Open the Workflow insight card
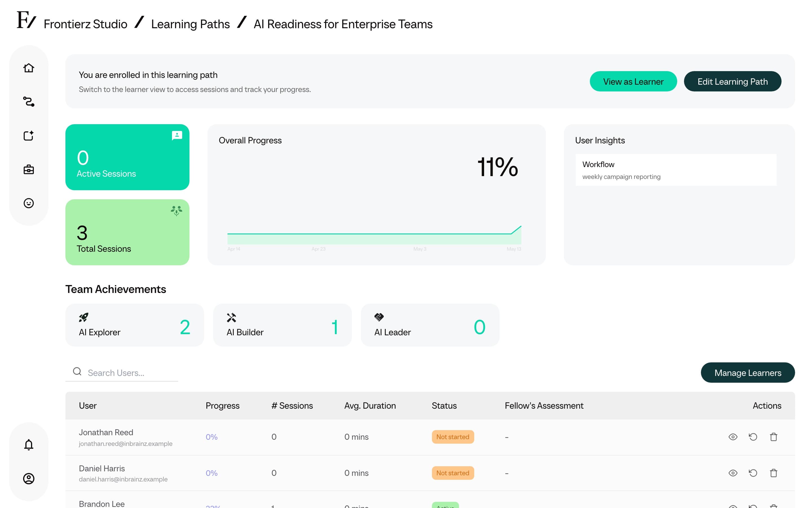Viewport: 812px width, 508px height. [676, 170]
